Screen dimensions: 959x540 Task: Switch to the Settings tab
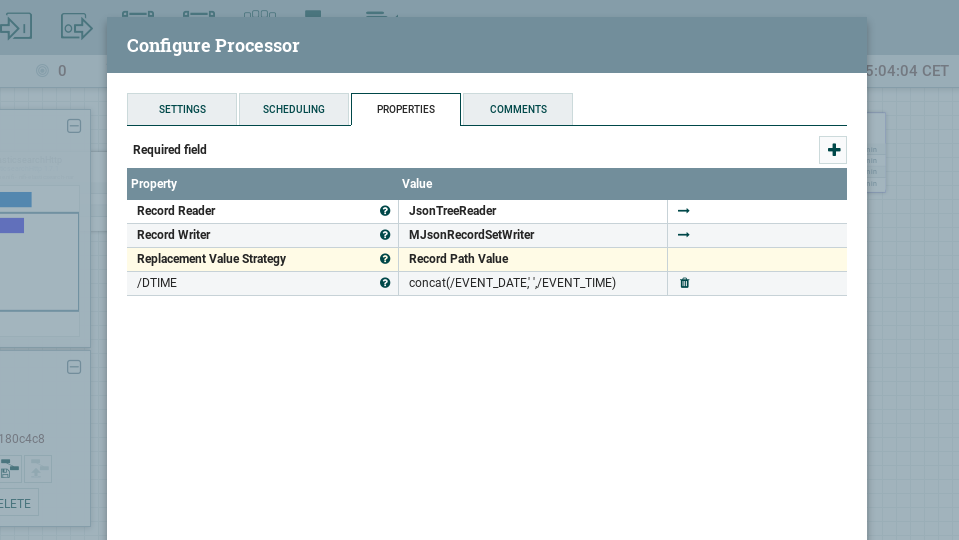point(182,109)
